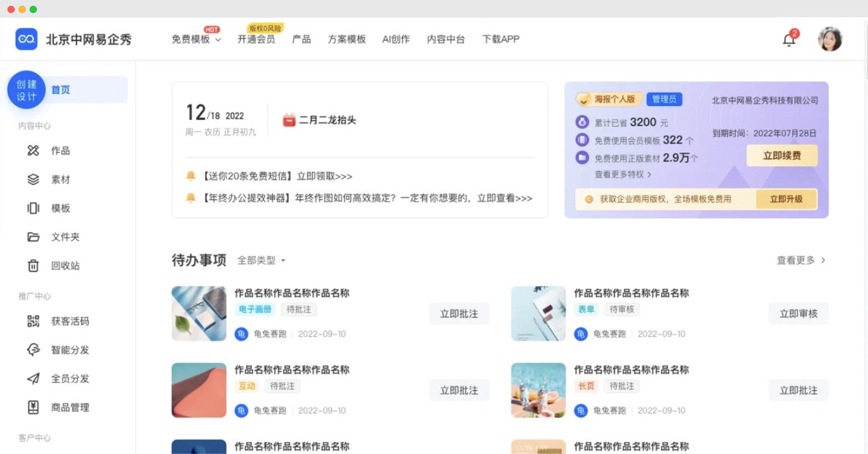Select the 获客活码 QR code icon
This screenshot has width=868, height=454.
click(33, 321)
